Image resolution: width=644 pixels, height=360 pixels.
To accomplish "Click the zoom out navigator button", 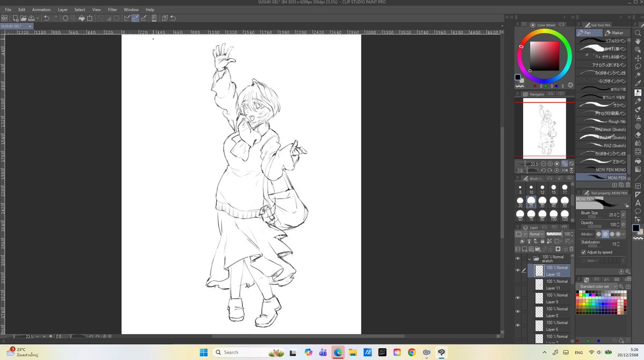I will click(544, 164).
